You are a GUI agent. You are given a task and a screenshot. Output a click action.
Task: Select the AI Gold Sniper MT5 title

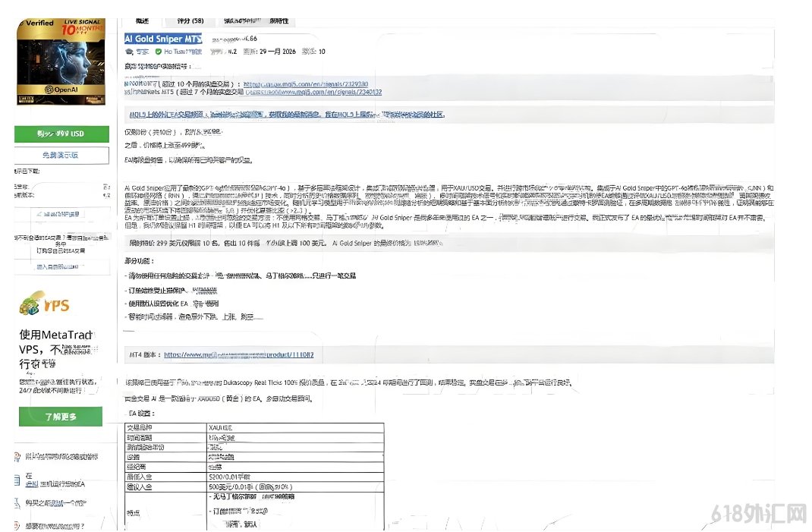click(162, 39)
